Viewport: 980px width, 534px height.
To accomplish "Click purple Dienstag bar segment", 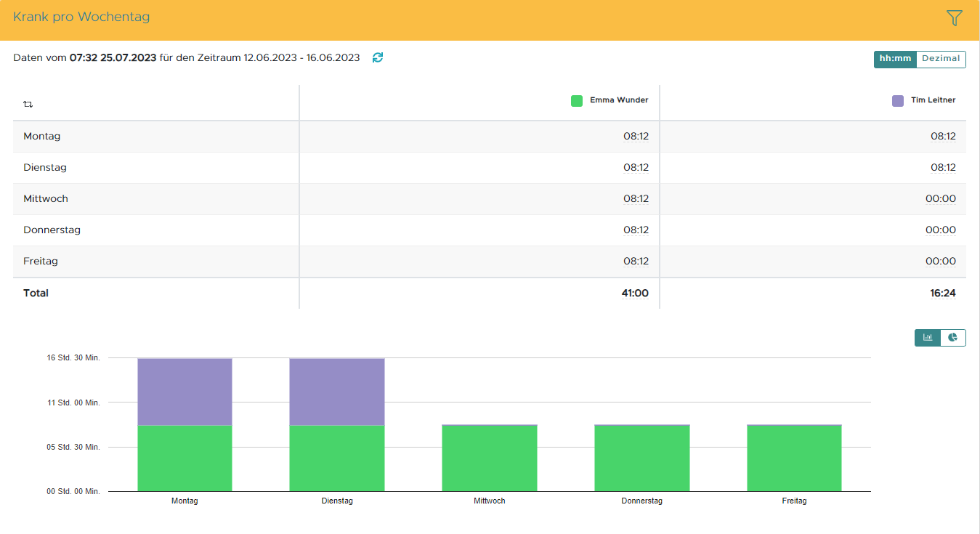I will click(x=337, y=392).
